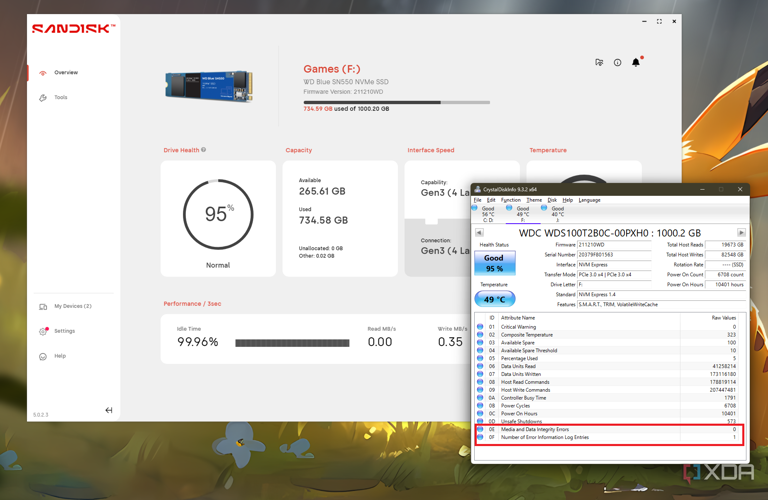Open the Help menu in CrystalDiskInfo
768x500 pixels.
pyautogui.click(x=568, y=200)
